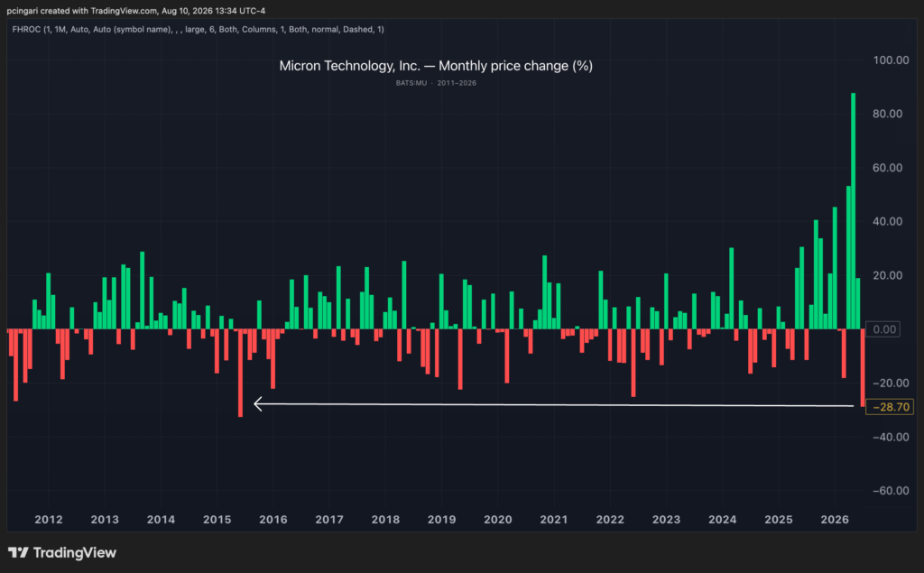Click the FHROC indicator legend text
This screenshot has height=573, width=924.
click(x=198, y=29)
